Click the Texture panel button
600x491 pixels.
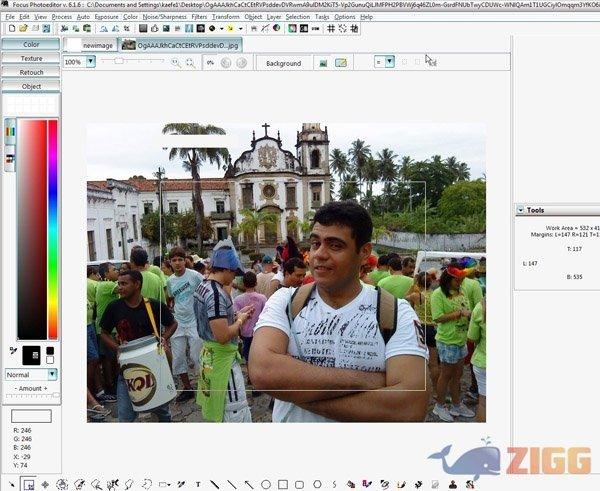pyautogui.click(x=31, y=58)
